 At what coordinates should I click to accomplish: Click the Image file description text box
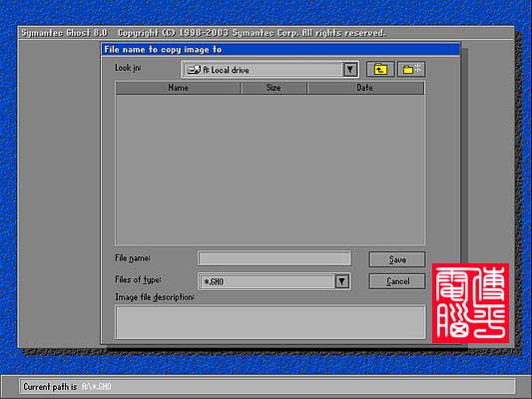point(270,322)
